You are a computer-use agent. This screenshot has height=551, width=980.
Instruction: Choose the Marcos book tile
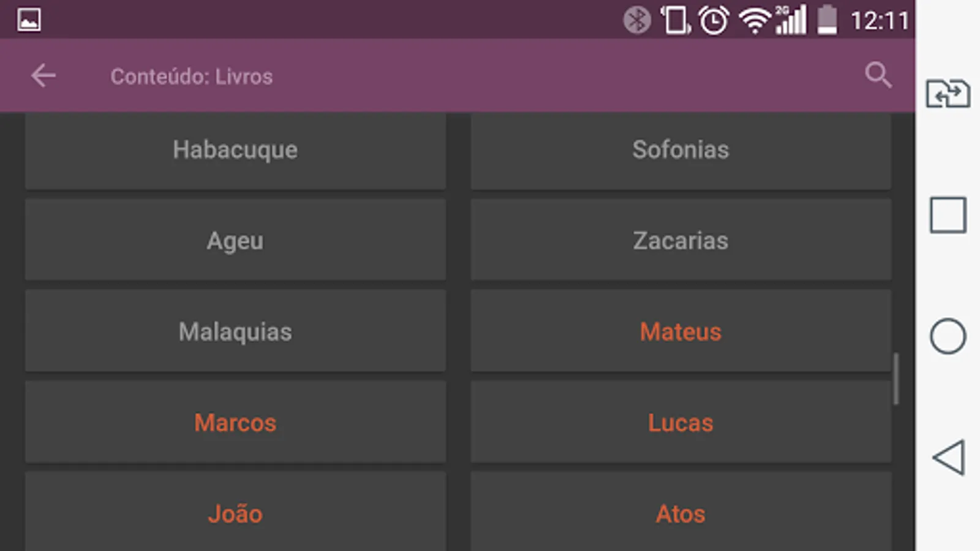tap(235, 422)
